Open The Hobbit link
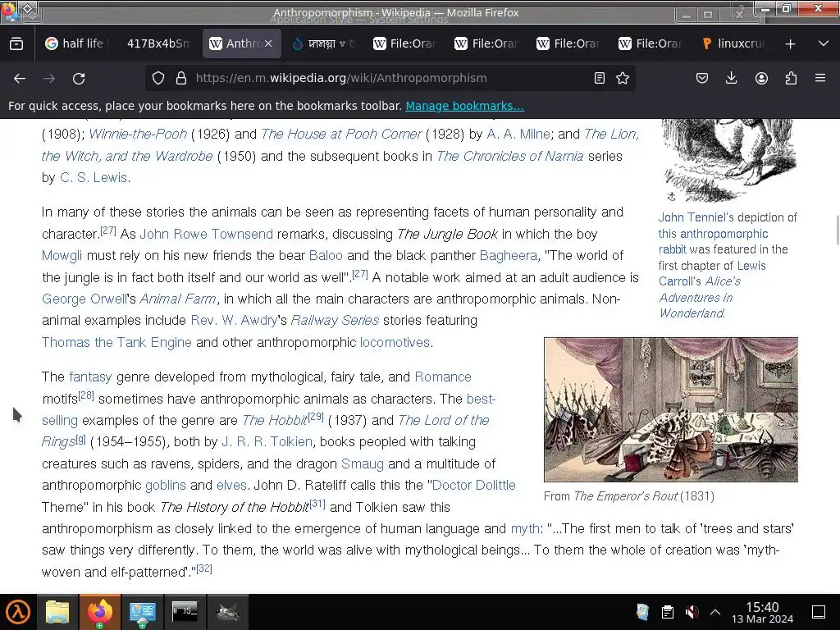840x630 pixels. point(274,421)
